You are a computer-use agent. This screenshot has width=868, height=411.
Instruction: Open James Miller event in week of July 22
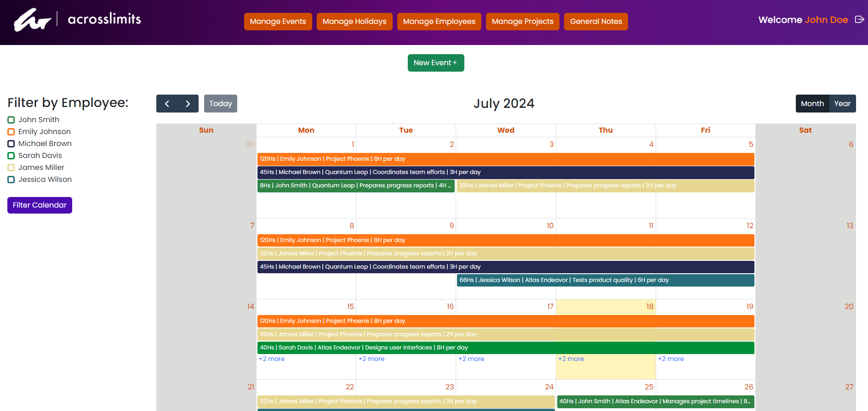tap(406, 401)
